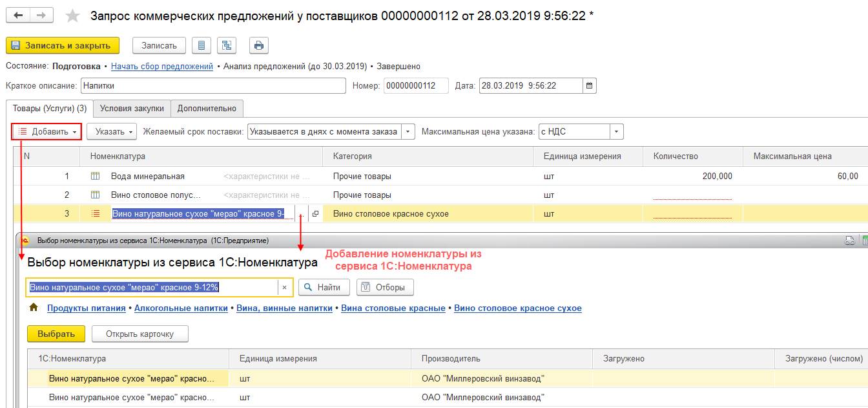Click the Выбрать button in selection dialog
Viewport: 868px width, 408px height.
tap(56, 334)
